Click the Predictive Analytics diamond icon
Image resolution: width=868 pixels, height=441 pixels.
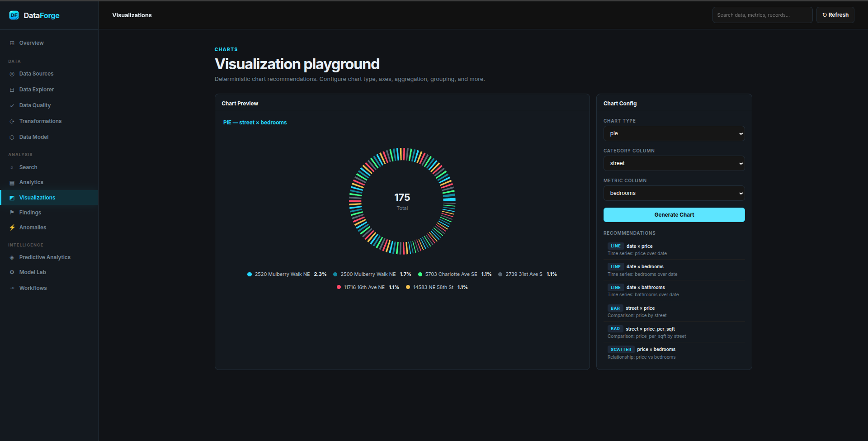[x=12, y=257]
